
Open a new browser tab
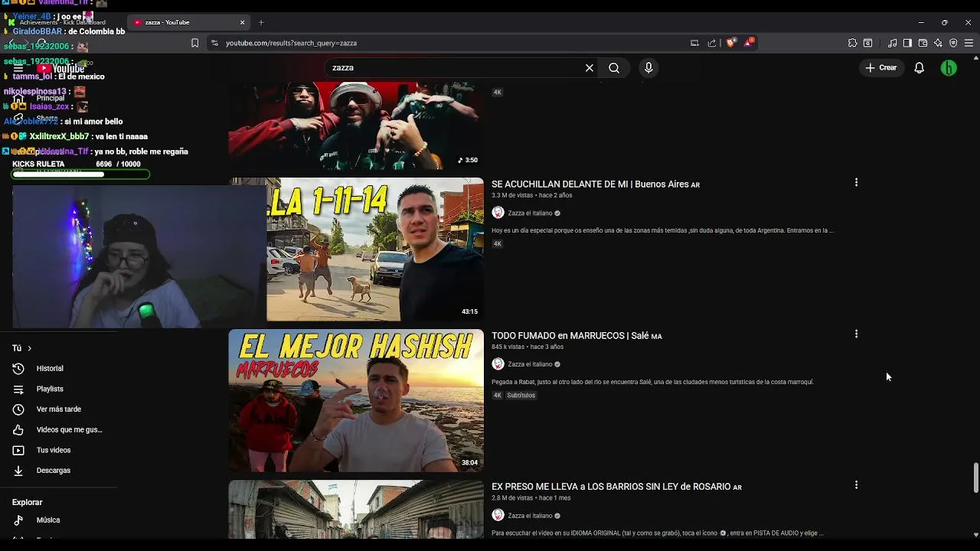pyautogui.click(x=261, y=22)
